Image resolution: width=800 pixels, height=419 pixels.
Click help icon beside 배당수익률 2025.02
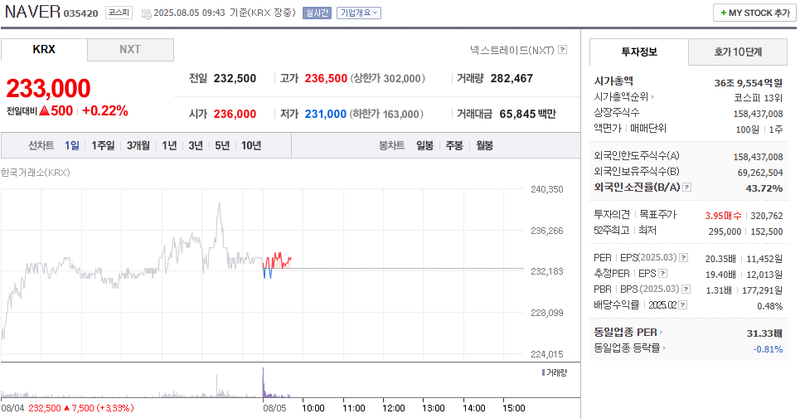[683, 305]
